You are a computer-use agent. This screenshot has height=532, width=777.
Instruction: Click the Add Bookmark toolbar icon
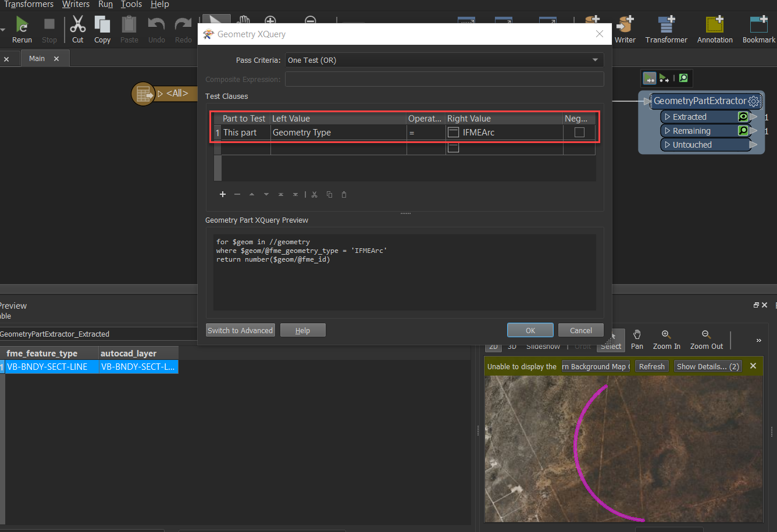click(x=759, y=24)
